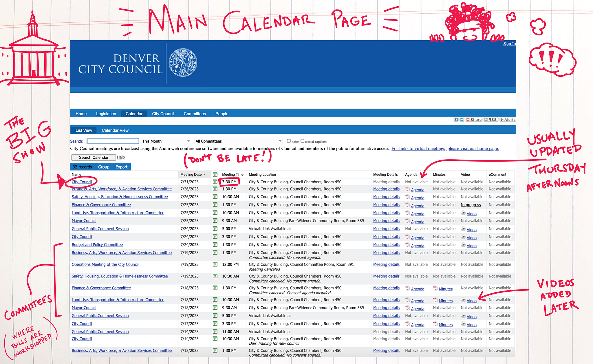This screenshot has height=364, width=593.
Task: Open Minutes PDF for 7/17 City Council
Action: pyautogui.click(x=445, y=325)
